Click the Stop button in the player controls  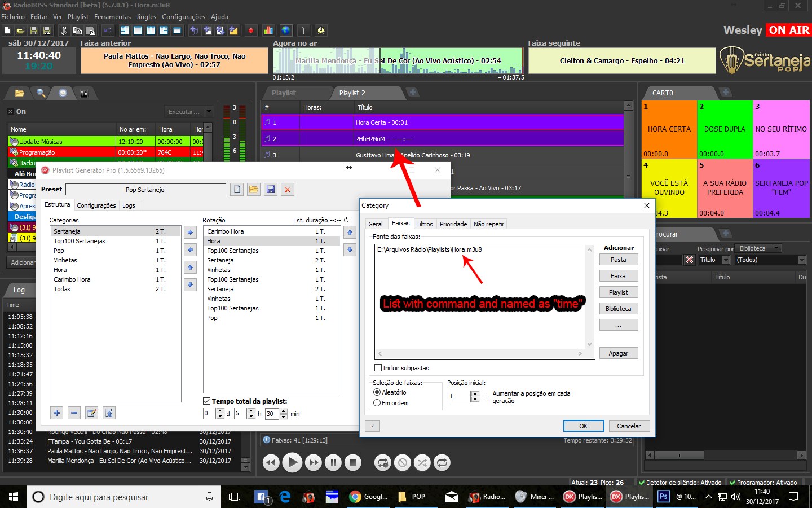[353, 463]
